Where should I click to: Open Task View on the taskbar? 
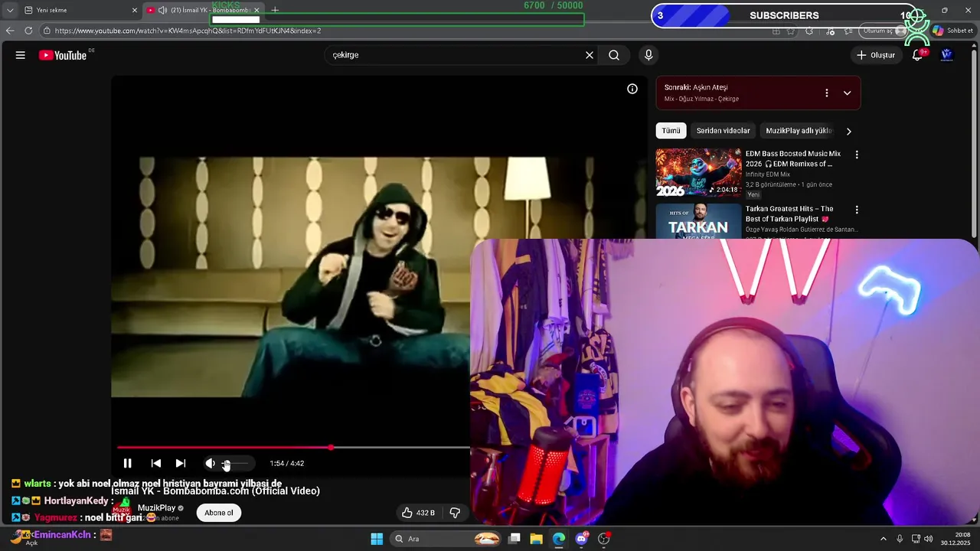pyautogui.click(x=514, y=539)
